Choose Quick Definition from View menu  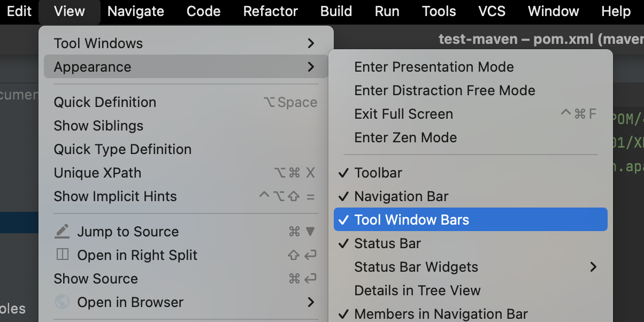[105, 102]
